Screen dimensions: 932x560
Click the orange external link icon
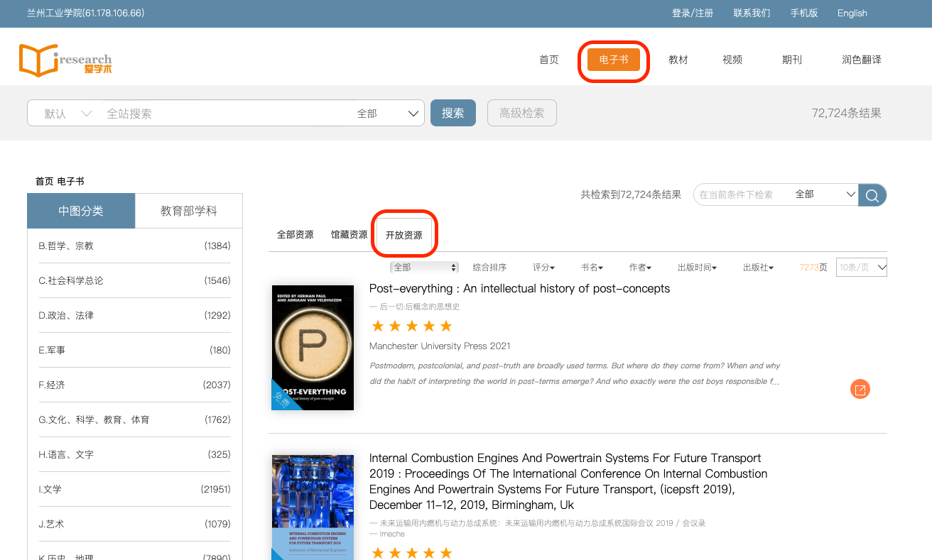point(860,389)
